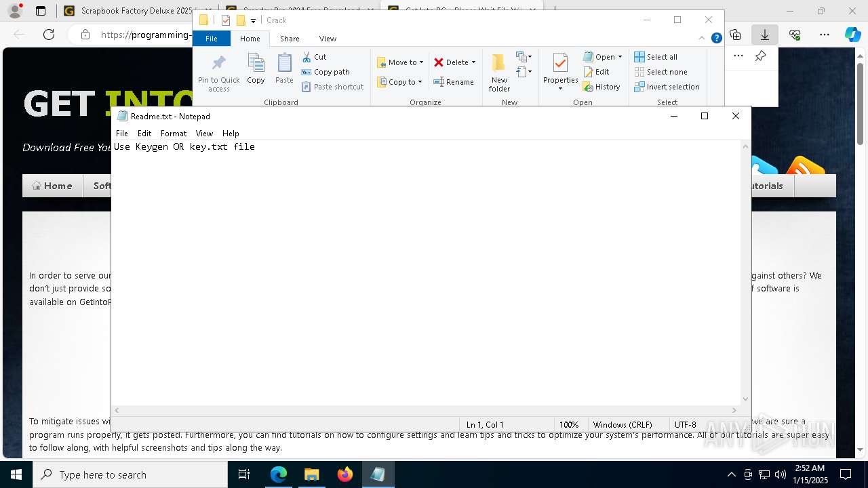The width and height of the screenshot is (868, 488).
Task: Open File Explorer help question mark icon
Action: click(x=716, y=39)
